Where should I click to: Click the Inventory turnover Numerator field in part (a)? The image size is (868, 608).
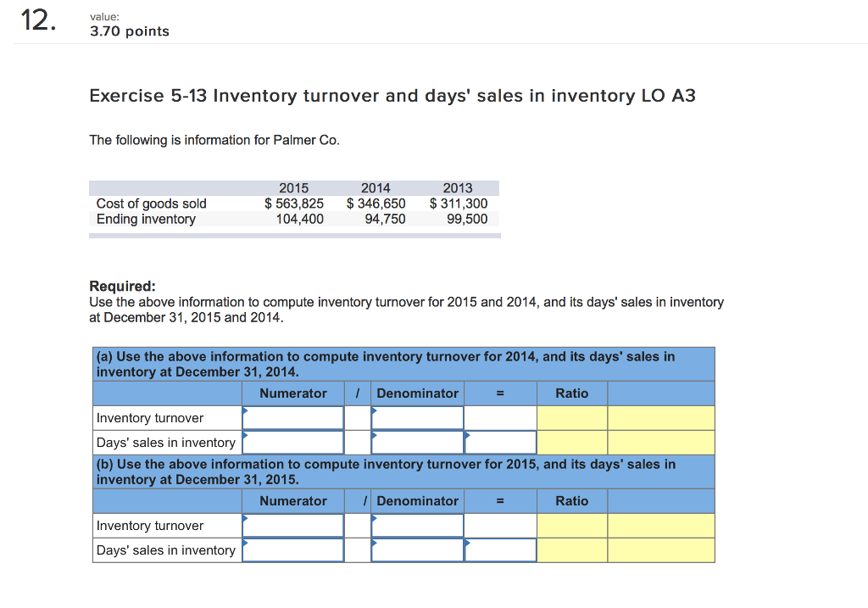(292, 416)
